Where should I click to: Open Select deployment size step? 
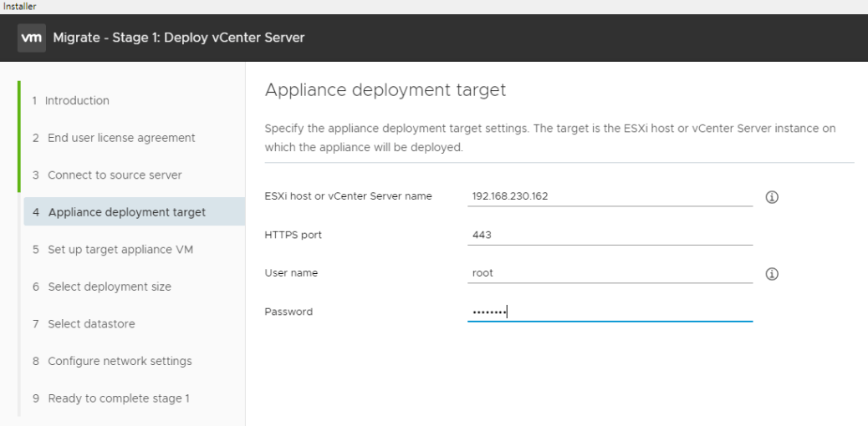pos(102,287)
